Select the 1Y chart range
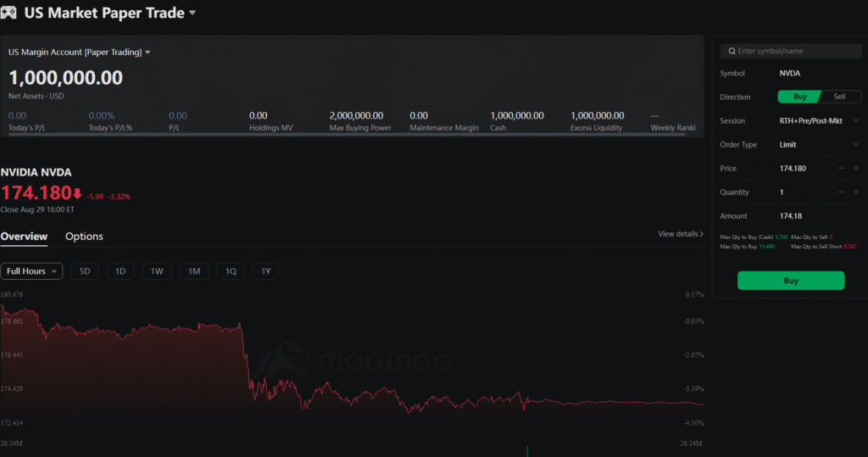 (x=265, y=270)
